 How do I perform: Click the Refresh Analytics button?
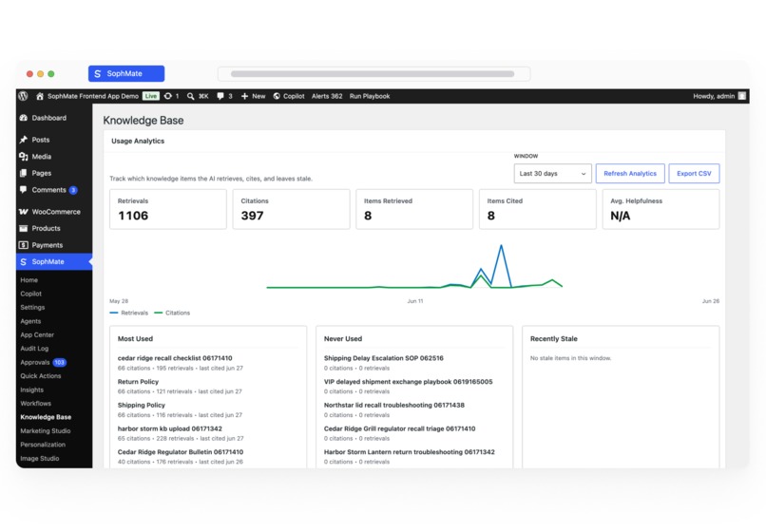[630, 174]
